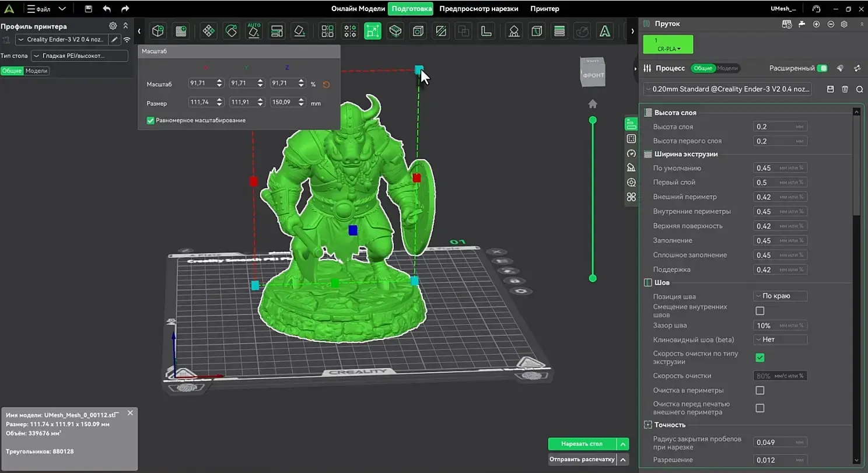This screenshot has height=473, width=868.
Task: Select the Rotate tool in the toolbar
Action: [232, 31]
